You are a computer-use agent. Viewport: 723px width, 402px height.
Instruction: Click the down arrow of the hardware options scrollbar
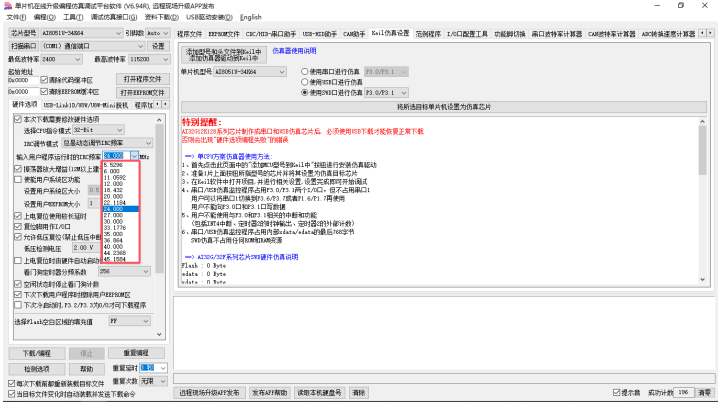click(x=160, y=334)
